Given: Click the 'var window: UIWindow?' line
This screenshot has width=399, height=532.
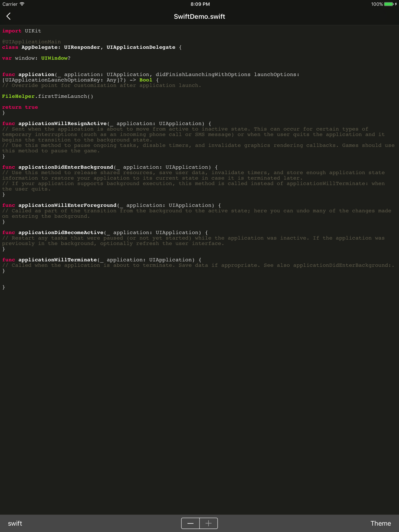Looking at the screenshot, I should pos(36,58).
